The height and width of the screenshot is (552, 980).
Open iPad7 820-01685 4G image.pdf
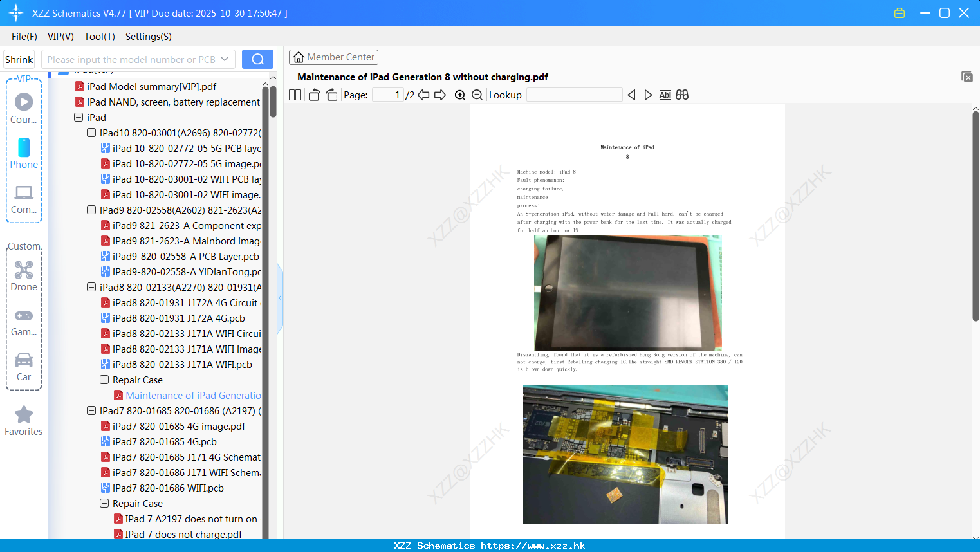point(172,426)
